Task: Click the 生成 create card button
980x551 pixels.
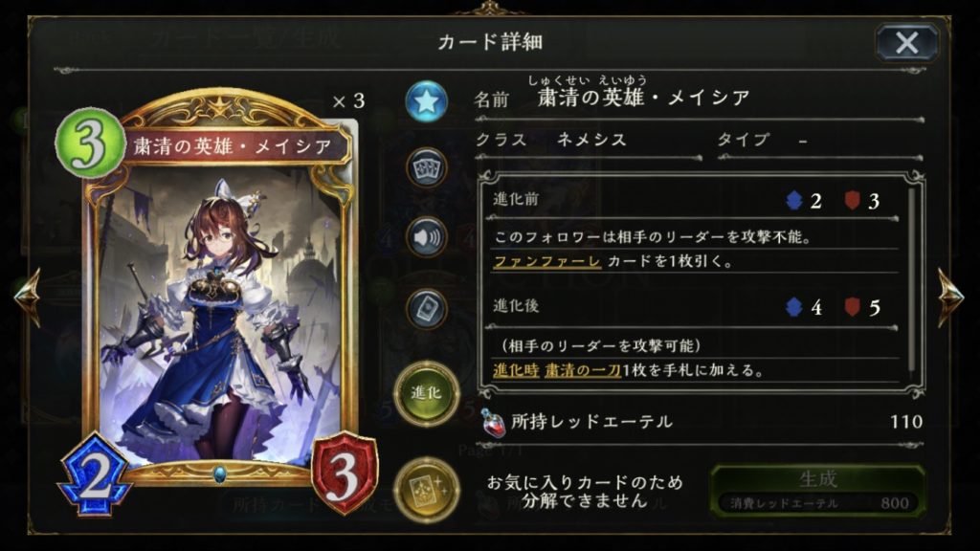Action: click(x=818, y=491)
